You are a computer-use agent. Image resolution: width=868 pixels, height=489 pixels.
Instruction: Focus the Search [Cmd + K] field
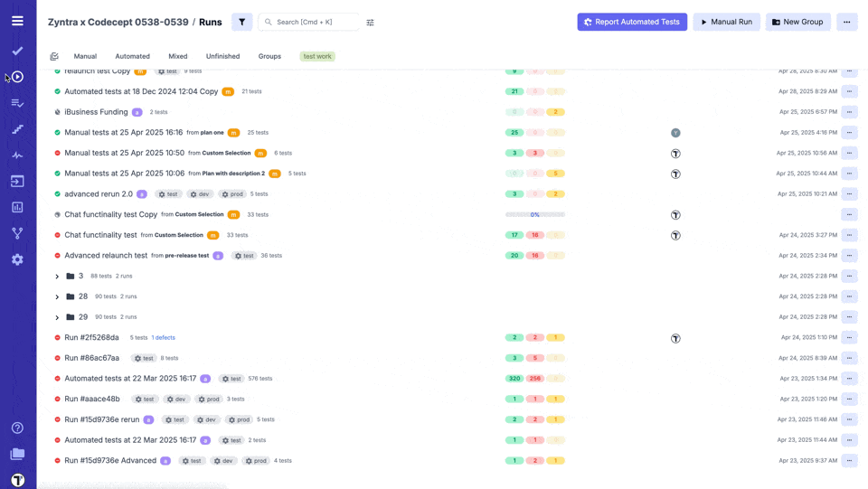point(308,22)
